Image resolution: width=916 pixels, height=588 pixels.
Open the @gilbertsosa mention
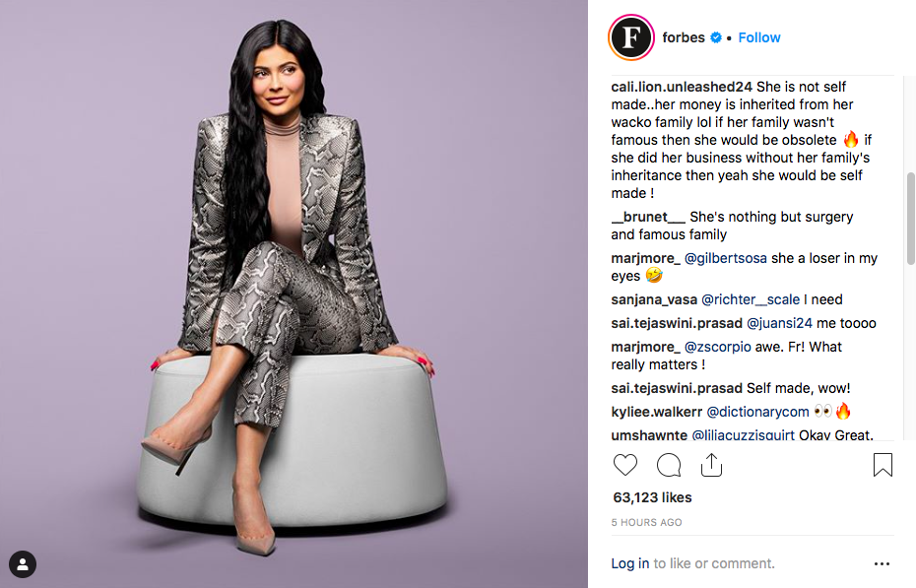click(726, 258)
